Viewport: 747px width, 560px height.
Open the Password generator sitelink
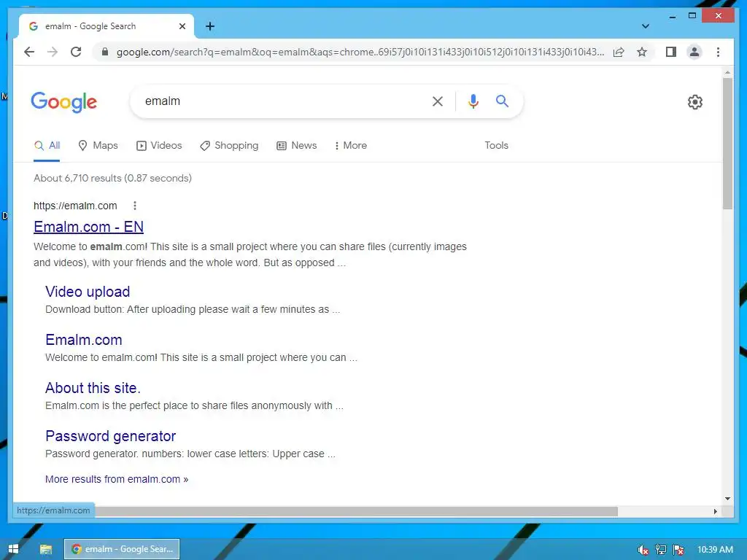[111, 436]
